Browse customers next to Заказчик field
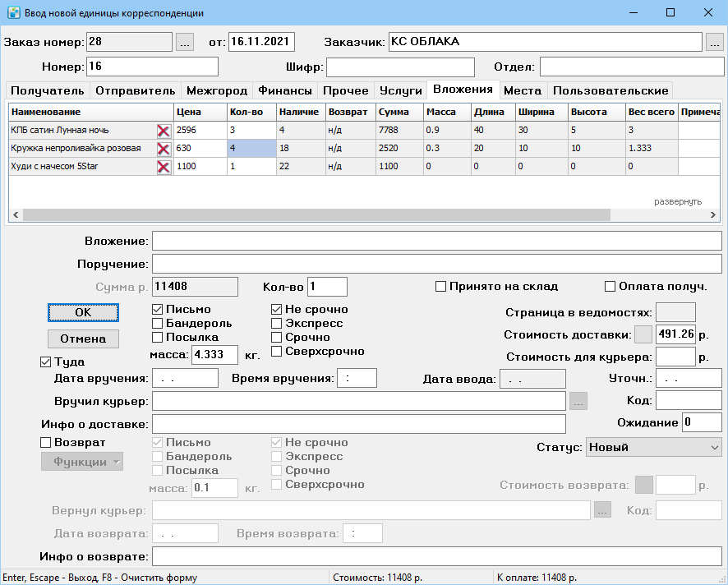This screenshot has height=585, width=728. tap(715, 42)
